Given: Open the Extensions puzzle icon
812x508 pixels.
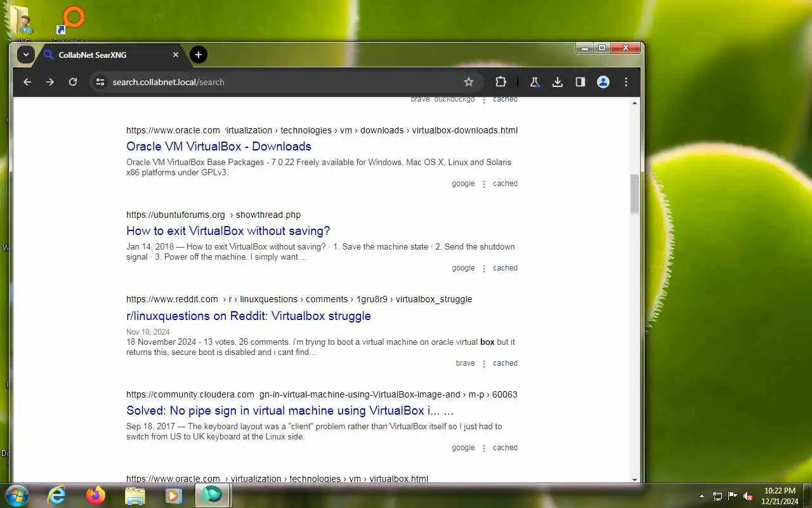Looking at the screenshot, I should (501, 82).
